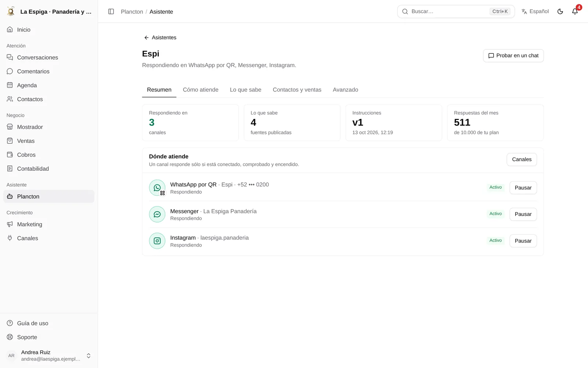Open Comentarios in the sidebar
Screen dimensions: 588x368
click(x=49, y=71)
